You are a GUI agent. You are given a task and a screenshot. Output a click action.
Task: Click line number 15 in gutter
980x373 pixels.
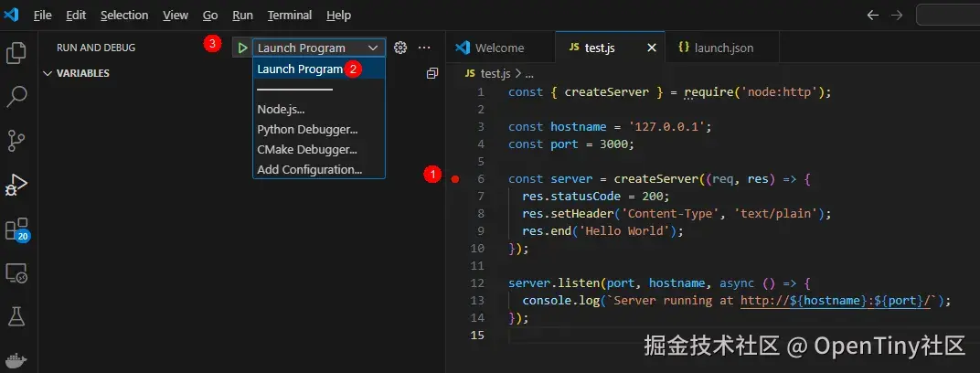click(477, 336)
